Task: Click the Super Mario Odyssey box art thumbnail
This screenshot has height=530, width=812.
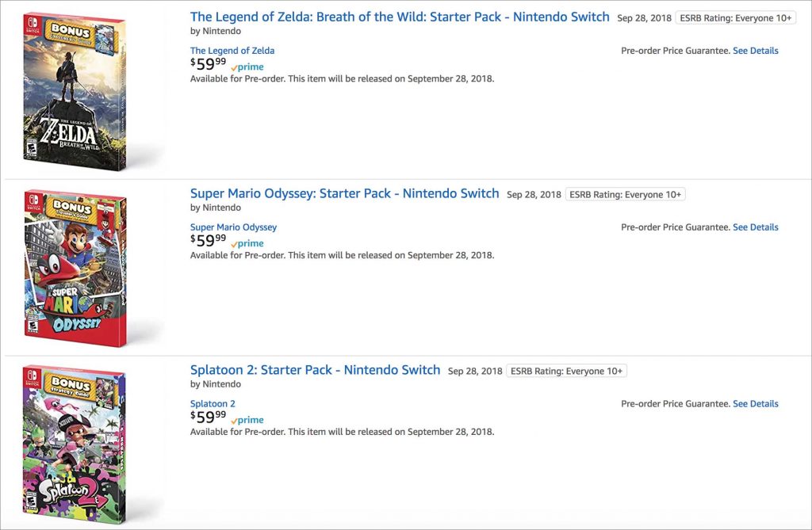Action: pyautogui.click(x=75, y=268)
